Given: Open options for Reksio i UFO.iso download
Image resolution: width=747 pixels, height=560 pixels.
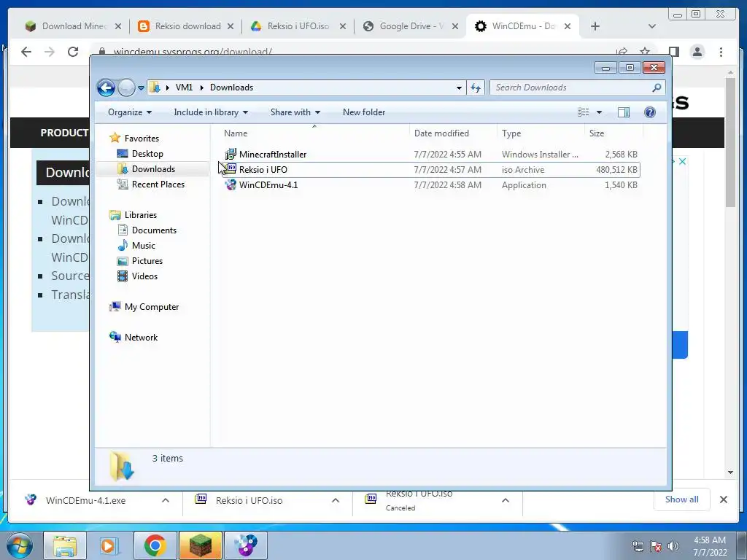Looking at the screenshot, I should [336, 500].
